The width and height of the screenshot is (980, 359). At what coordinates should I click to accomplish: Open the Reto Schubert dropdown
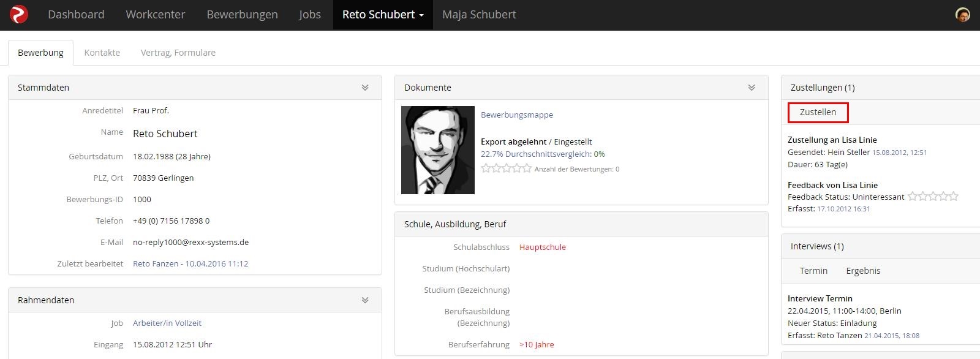[383, 15]
